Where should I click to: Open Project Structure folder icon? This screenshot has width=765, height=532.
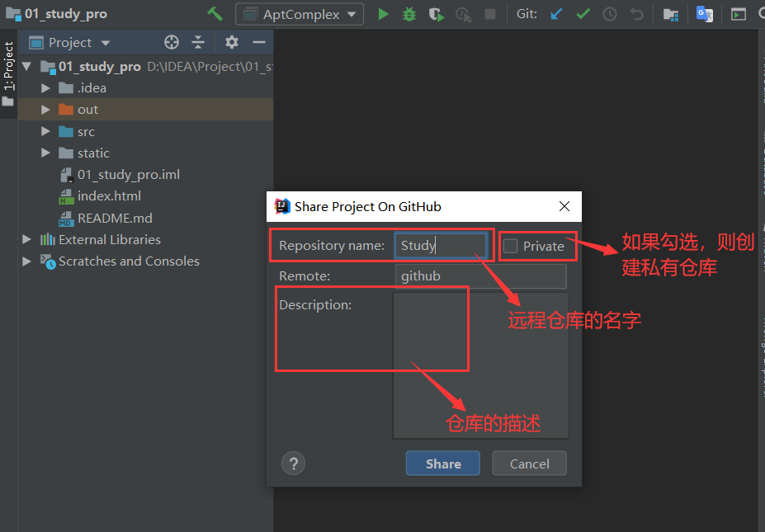pos(671,15)
